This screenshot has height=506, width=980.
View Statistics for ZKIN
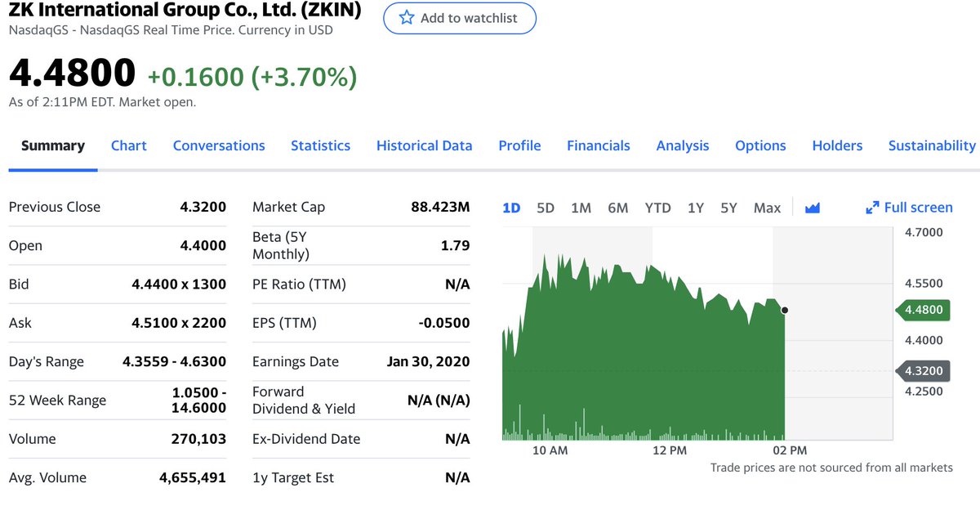point(320,146)
